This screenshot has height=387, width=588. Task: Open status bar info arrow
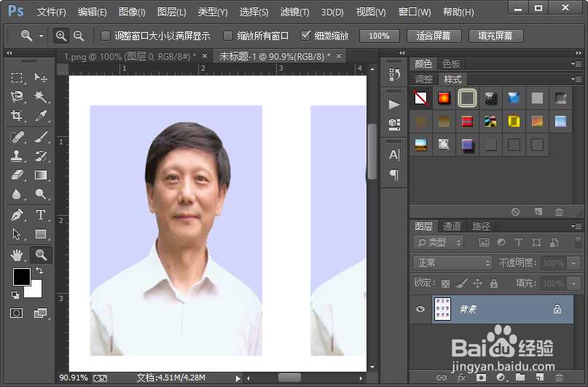point(238,378)
